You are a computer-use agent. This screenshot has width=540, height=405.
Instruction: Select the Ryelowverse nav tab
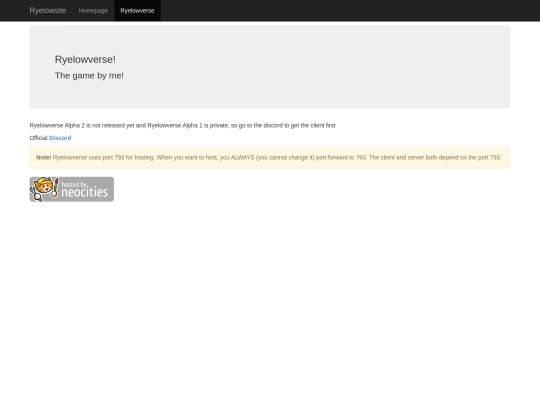[137, 11]
